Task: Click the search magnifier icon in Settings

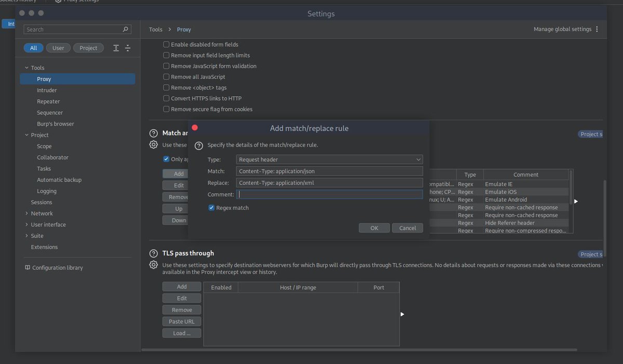Action: 125,30
